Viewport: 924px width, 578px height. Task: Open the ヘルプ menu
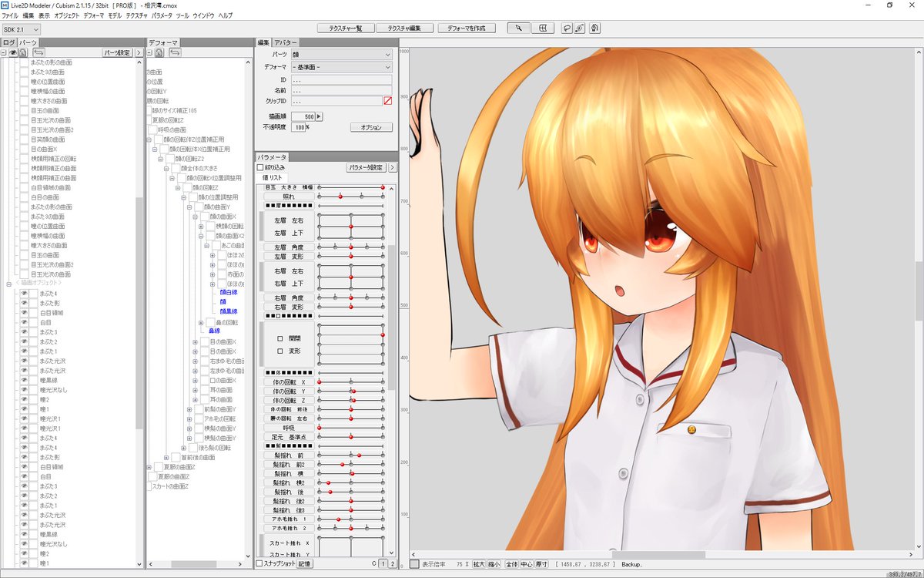[226, 15]
